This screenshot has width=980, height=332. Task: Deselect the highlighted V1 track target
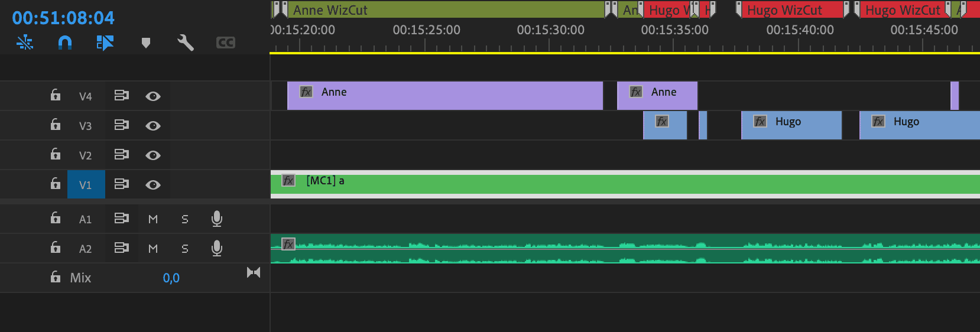tap(86, 185)
